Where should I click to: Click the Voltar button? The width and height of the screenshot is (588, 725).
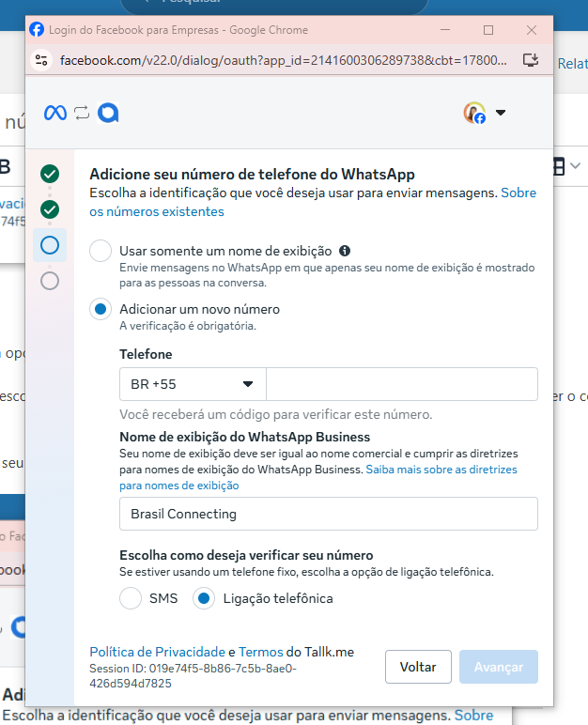418,667
